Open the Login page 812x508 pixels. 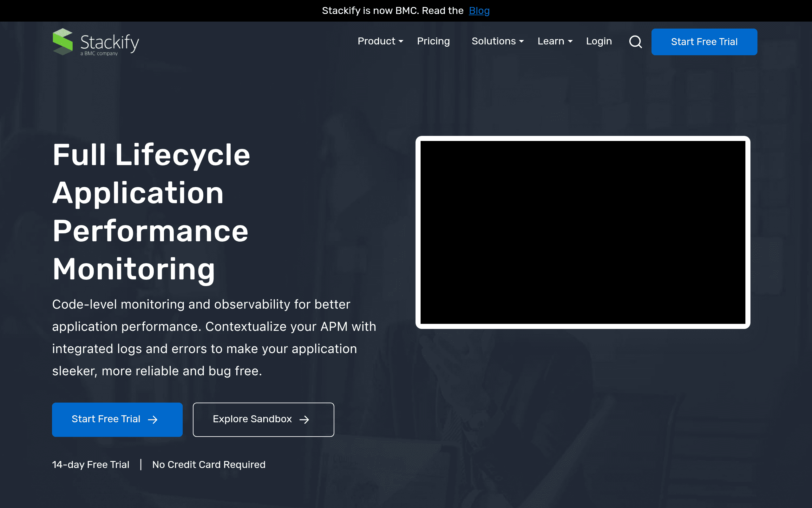599,41
